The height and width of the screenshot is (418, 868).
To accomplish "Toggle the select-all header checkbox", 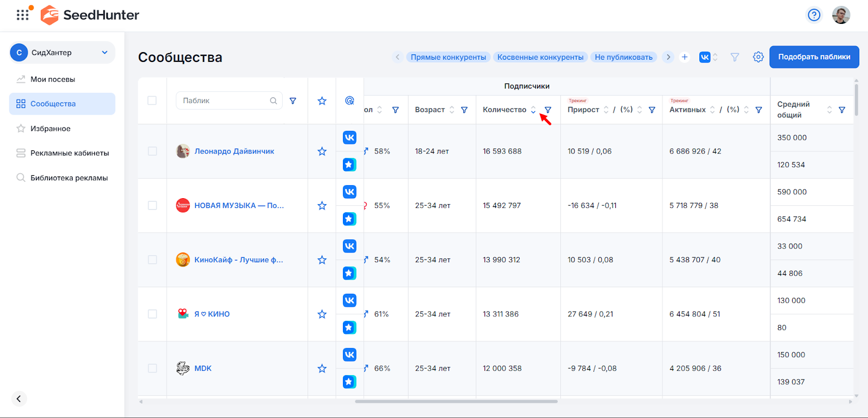I will (152, 101).
